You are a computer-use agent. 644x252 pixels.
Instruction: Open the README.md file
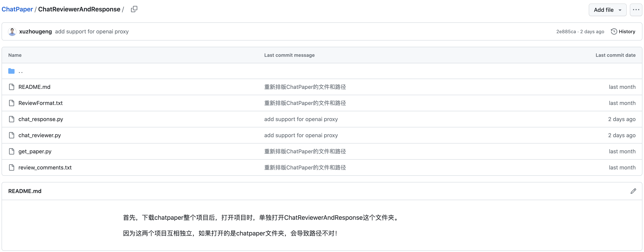pyautogui.click(x=34, y=87)
